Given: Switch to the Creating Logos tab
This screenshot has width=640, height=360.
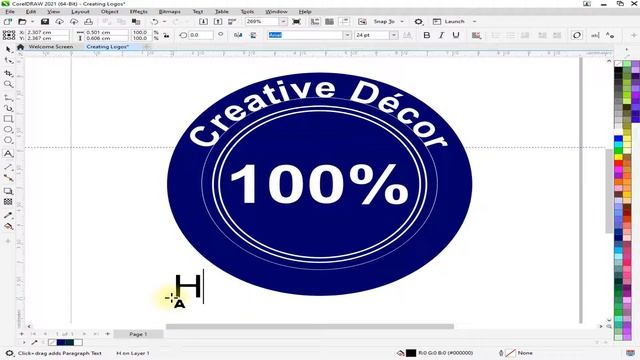Looking at the screenshot, I should tap(108, 47).
